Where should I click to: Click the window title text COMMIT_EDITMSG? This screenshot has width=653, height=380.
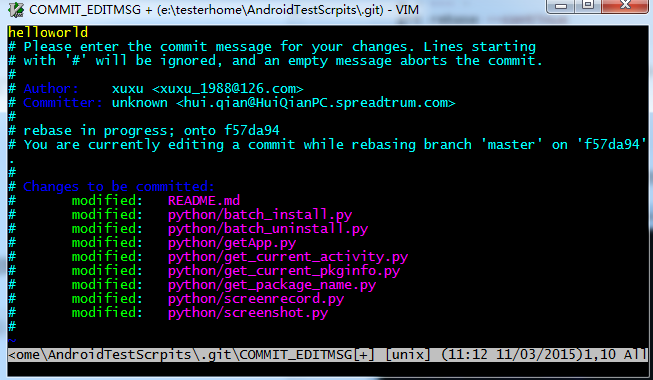coord(85,10)
